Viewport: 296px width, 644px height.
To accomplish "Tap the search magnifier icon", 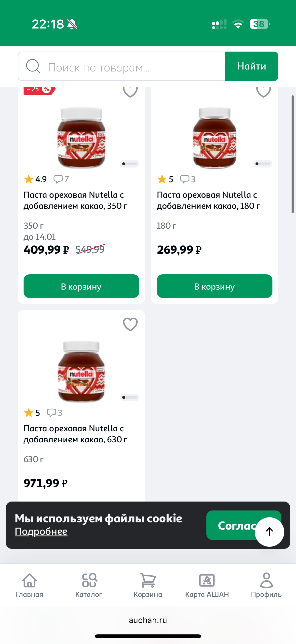I will pos(33,66).
